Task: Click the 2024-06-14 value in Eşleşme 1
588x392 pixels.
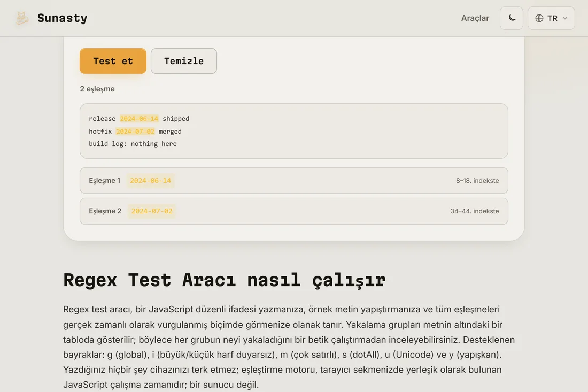Action: (x=150, y=180)
